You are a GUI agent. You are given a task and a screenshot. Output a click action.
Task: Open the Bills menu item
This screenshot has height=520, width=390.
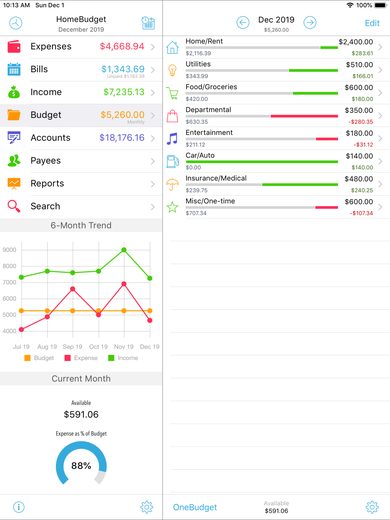pos(81,70)
